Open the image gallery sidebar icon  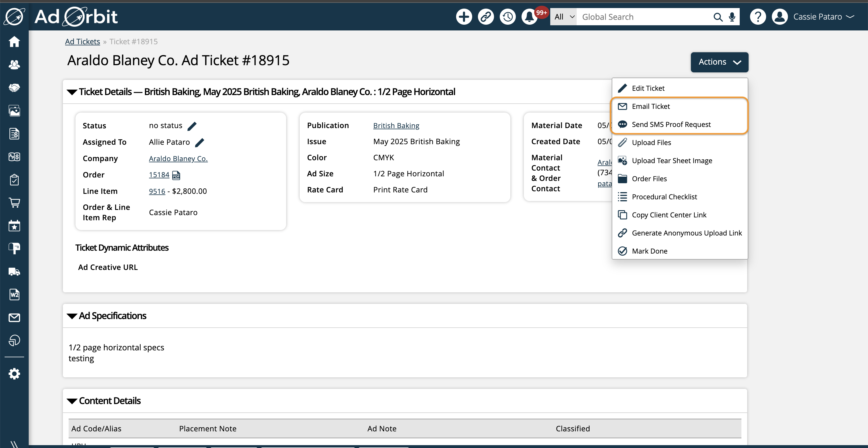[14, 111]
